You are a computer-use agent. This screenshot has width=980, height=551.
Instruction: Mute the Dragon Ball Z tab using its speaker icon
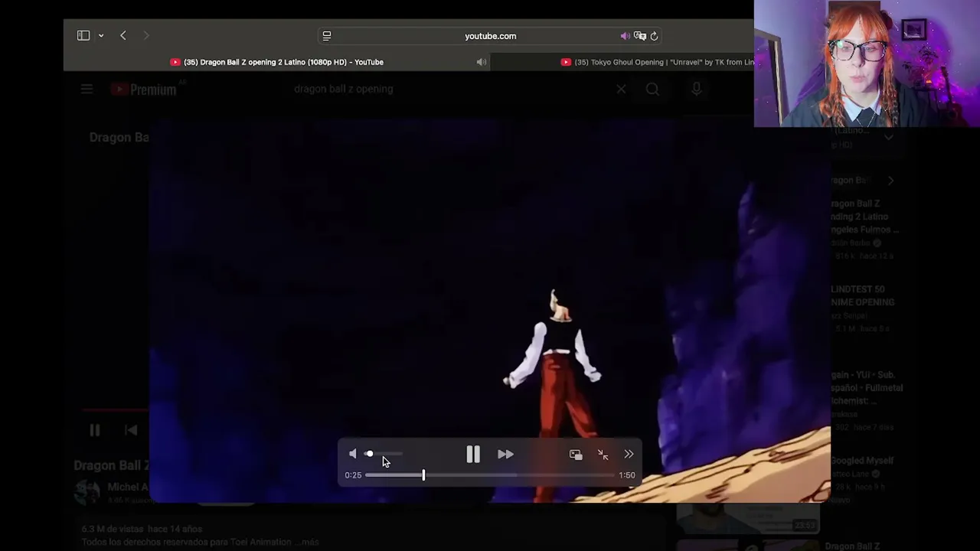pyautogui.click(x=481, y=62)
